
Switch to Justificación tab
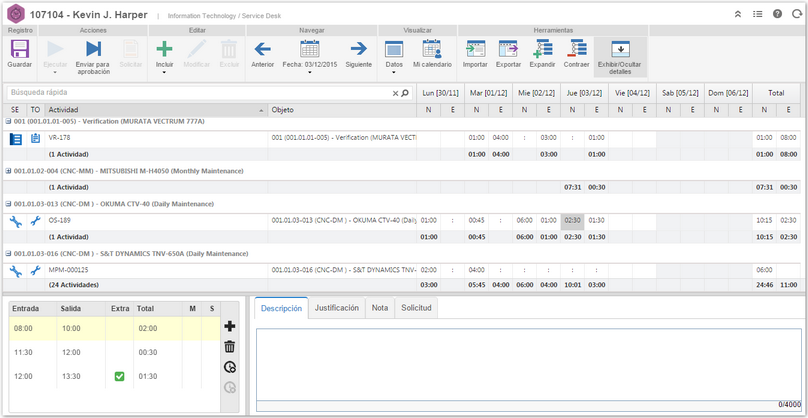(336, 308)
